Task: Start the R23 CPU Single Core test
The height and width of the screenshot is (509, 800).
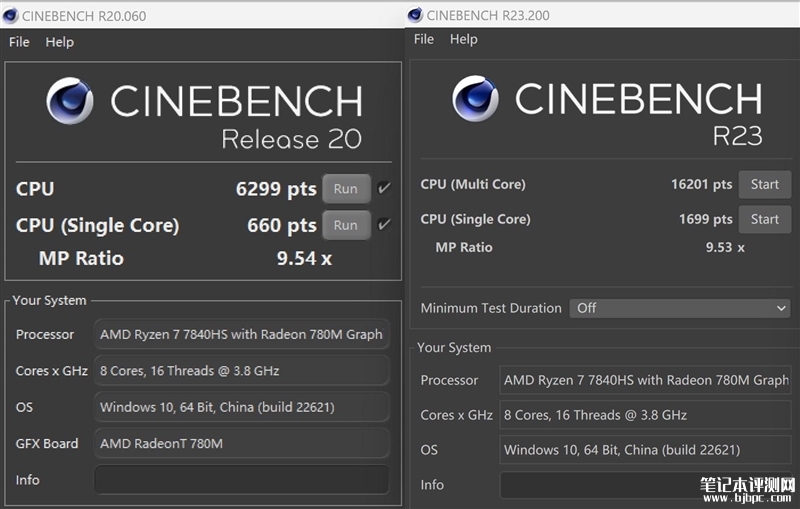Action: (x=764, y=219)
